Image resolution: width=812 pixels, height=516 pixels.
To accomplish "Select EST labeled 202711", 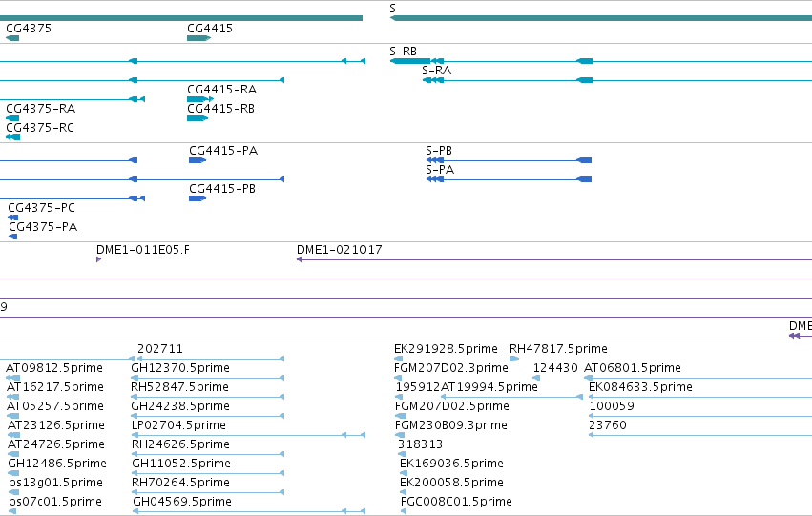I will tap(160, 349).
